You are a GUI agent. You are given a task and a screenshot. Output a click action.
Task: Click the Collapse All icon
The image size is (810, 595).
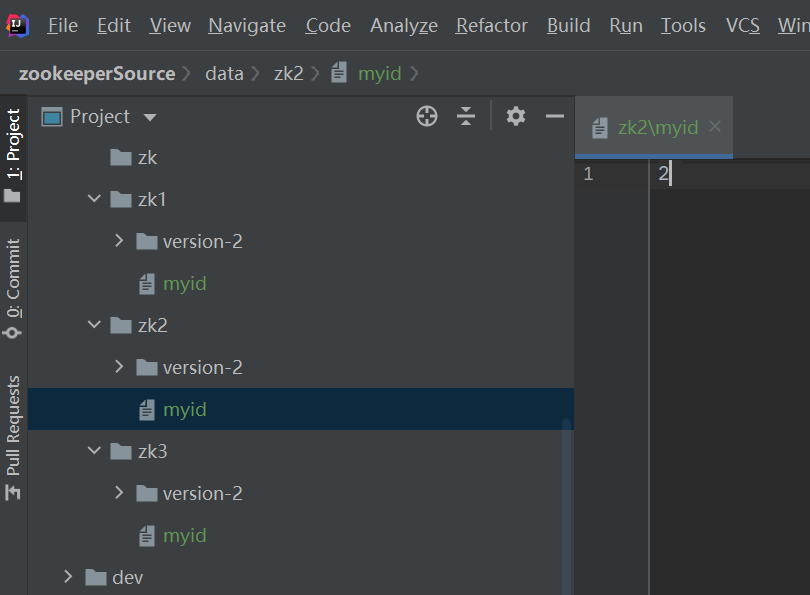[465, 116]
